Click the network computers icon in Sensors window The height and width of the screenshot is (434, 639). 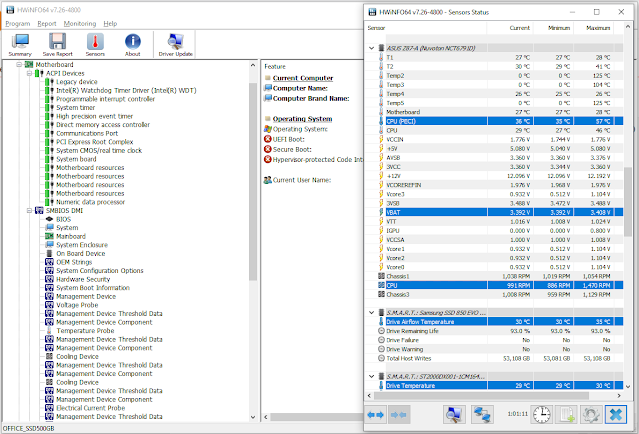482,415
